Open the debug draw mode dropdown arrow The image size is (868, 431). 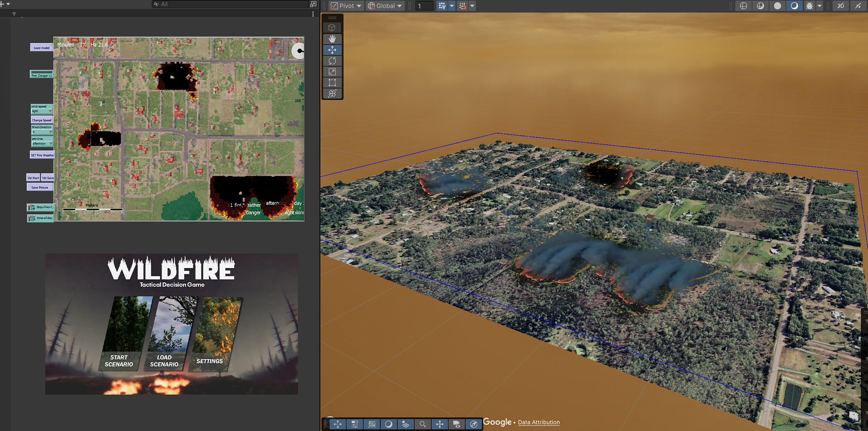click(820, 6)
